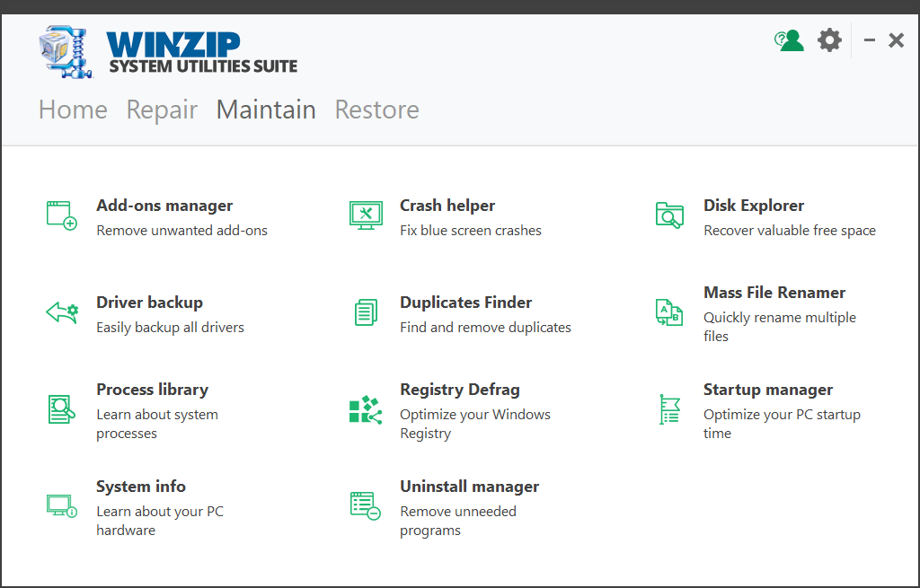
Task: Select the Startup manager list icon
Action: pos(668,408)
